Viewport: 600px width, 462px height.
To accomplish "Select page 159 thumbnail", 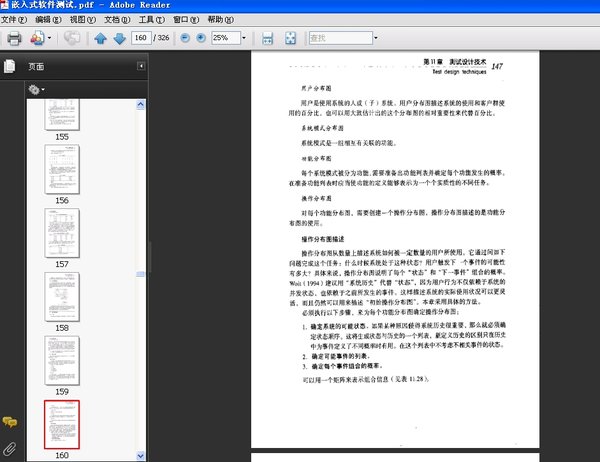I will (x=62, y=361).
